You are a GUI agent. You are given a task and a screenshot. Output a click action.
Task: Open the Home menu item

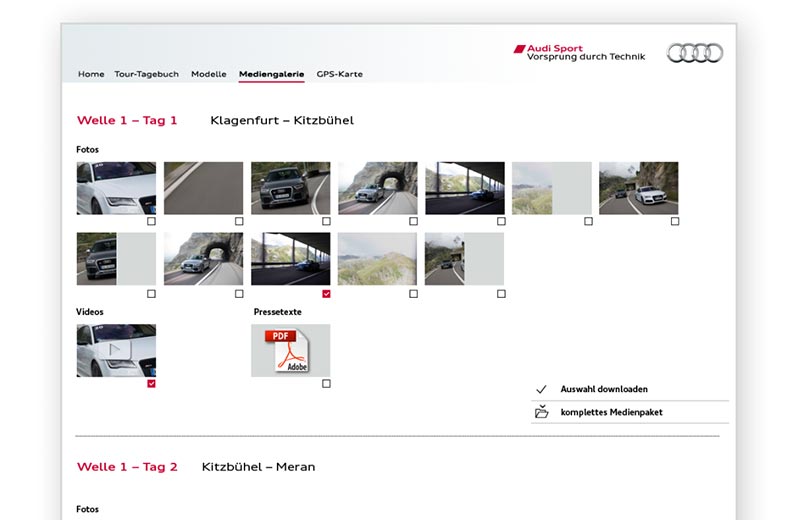[x=91, y=74]
